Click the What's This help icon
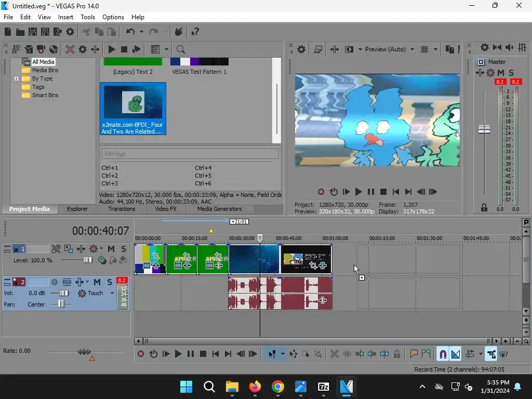Viewport: 532px width, 399px height. [x=195, y=32]
